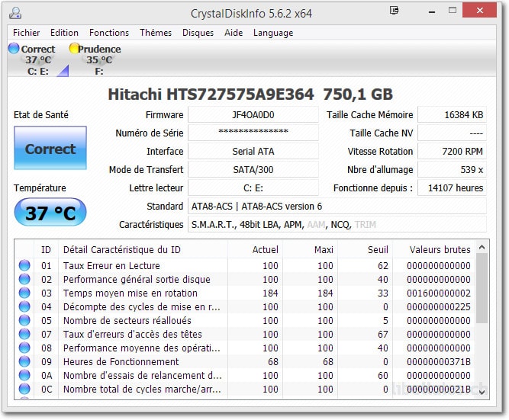Click the Valeurs brutes column header
509x420 pixels.
[434, 249]
